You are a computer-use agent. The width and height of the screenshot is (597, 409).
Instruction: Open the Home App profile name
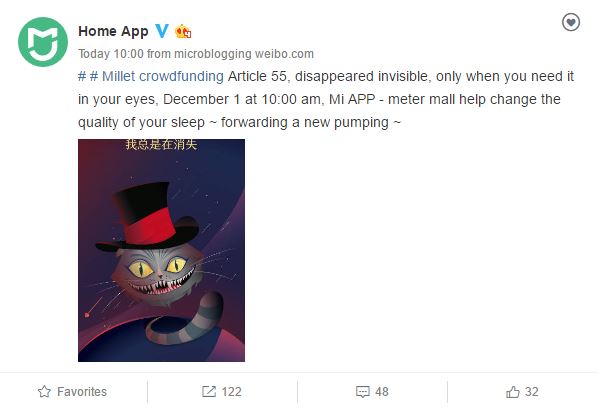[113, 31]
